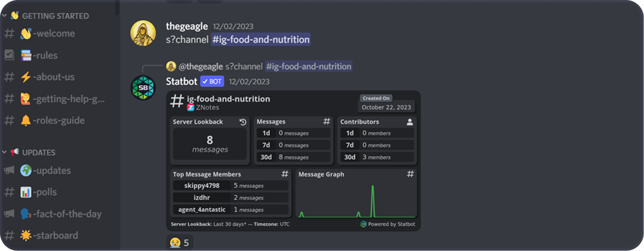Click thegeagle's profile avatar

(x=143, y=33)
